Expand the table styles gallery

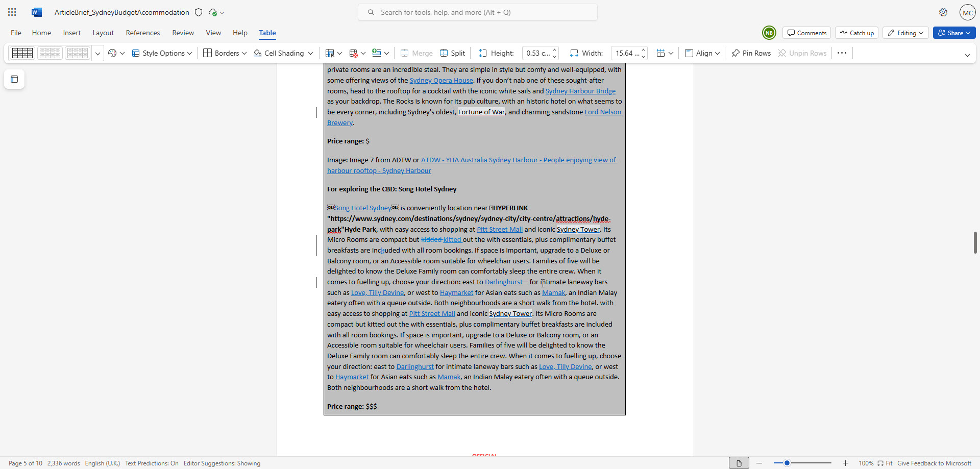tap(97, 53)
